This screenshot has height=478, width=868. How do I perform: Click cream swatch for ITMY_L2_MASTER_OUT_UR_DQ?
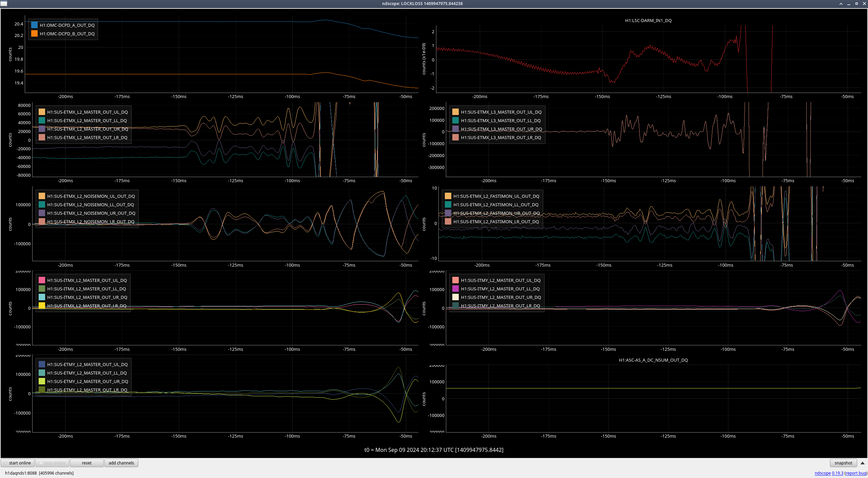point(455,297)
